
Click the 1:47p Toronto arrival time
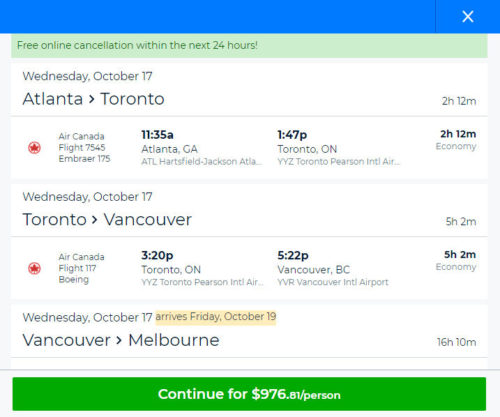(x=292, y=135)
